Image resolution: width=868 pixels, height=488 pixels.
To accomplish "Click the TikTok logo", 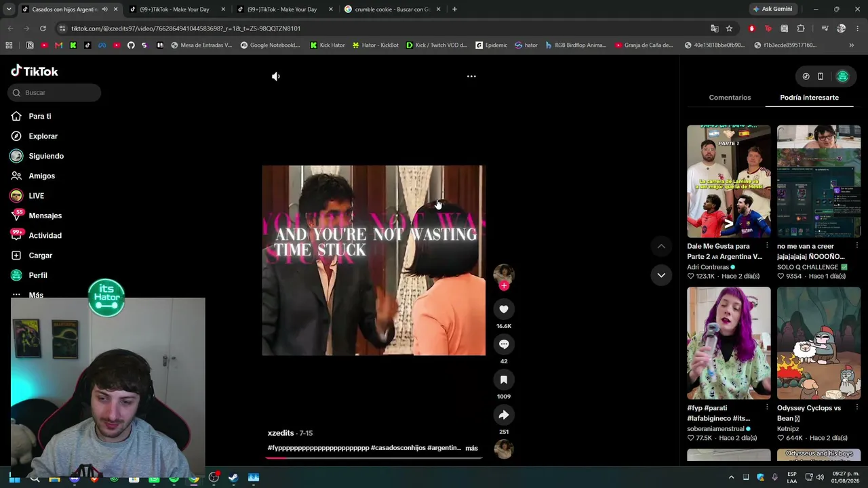I will pos(35,71).
